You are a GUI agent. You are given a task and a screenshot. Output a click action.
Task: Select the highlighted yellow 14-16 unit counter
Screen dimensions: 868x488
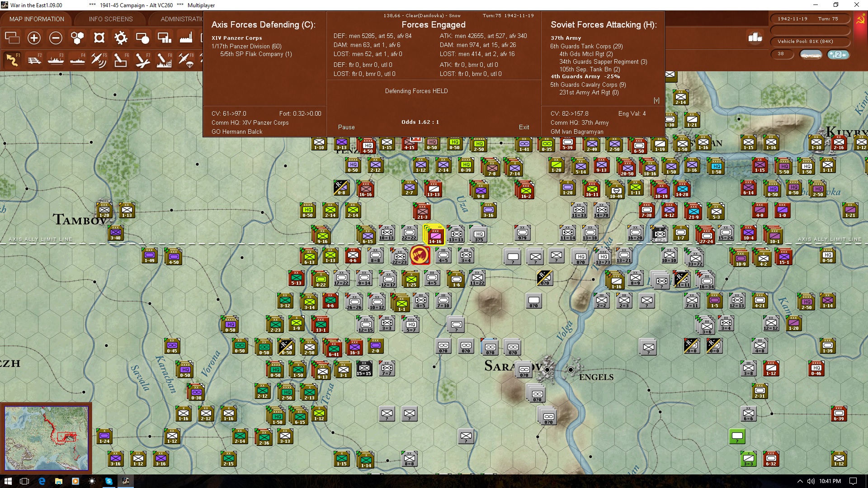coord(434,235)
